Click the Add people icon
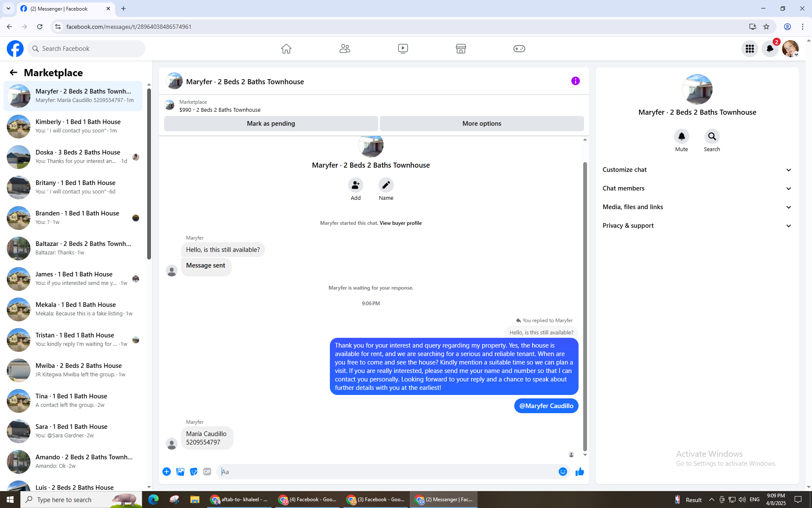812x508 pixels. click(355, 185)
